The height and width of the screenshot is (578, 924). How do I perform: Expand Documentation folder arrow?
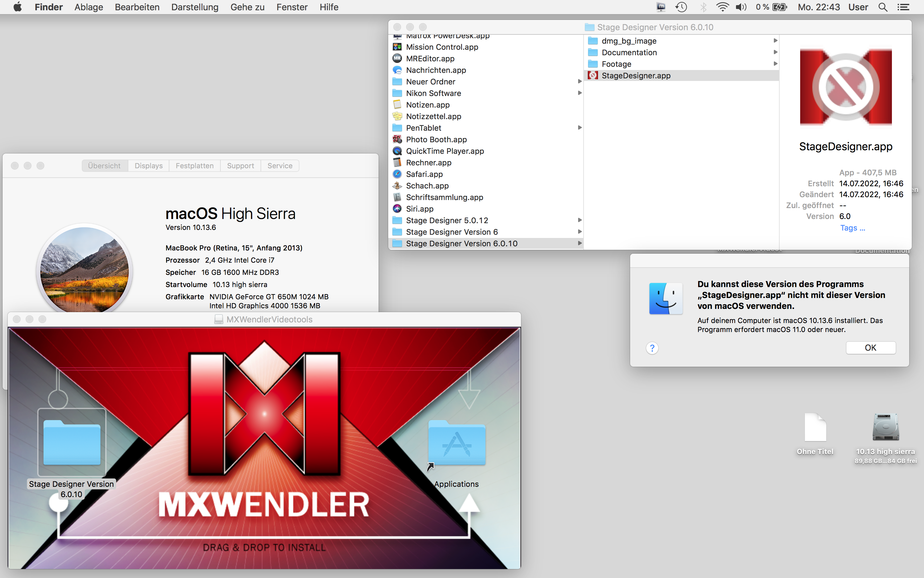click(775, 52)
